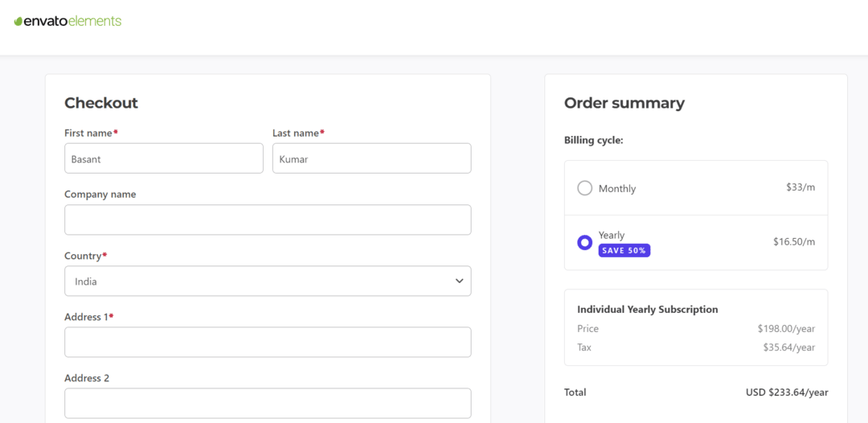Click the $16.50/m yearly price

(793, 242)
